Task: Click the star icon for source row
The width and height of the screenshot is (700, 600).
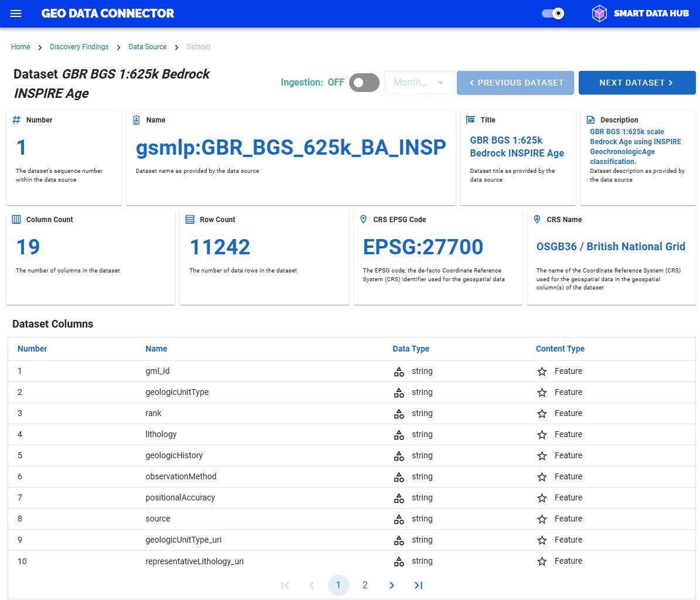Action: click(542, 519)
